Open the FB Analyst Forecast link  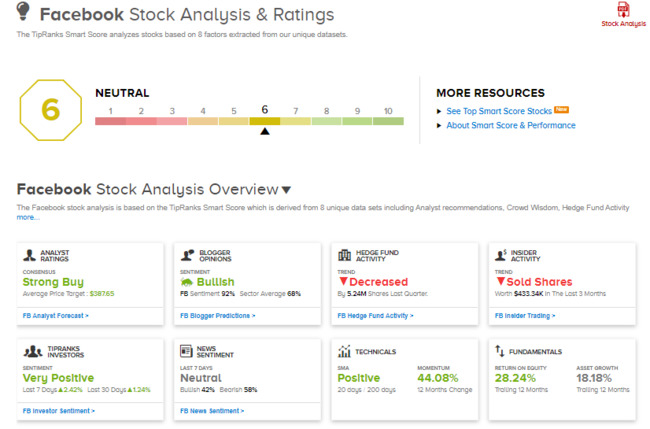coord(55,315)
